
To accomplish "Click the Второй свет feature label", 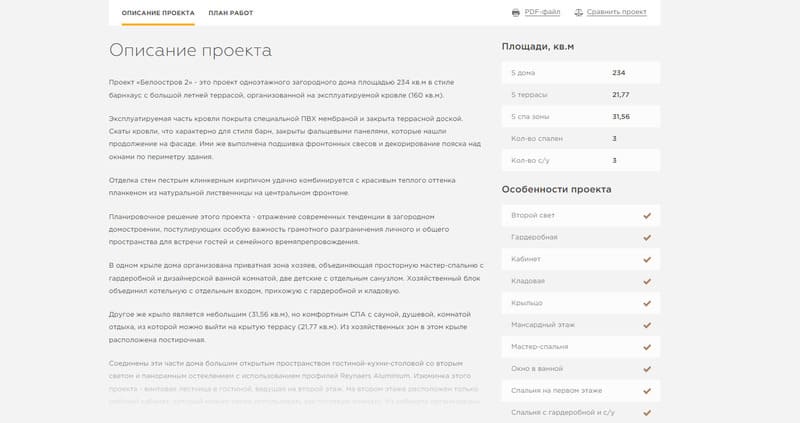I will 533,215.
